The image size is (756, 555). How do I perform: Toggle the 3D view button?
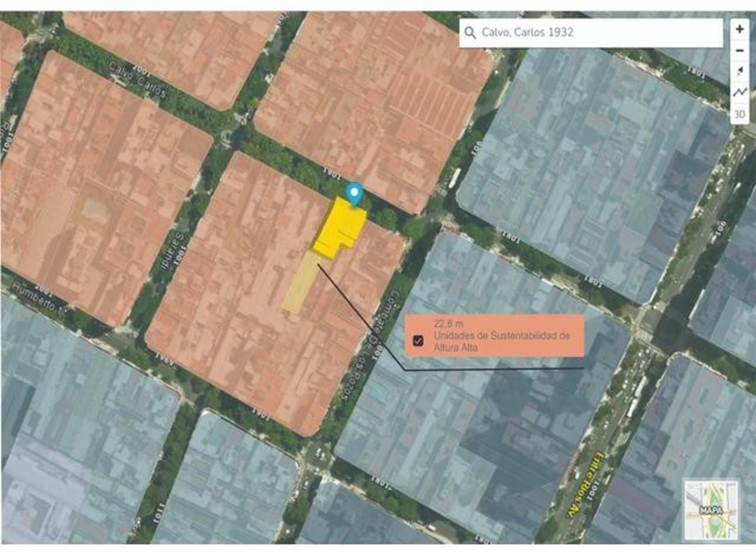[739, 114]
